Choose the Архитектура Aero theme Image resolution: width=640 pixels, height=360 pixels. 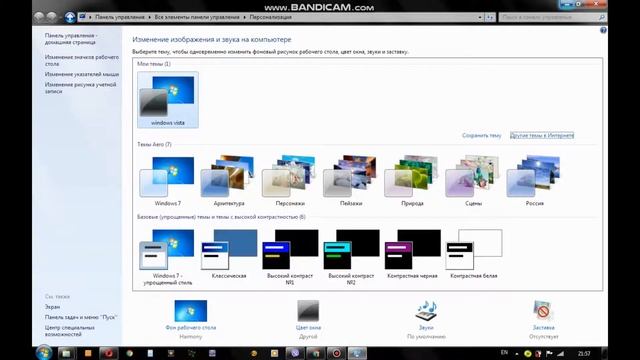coord(229,181)
